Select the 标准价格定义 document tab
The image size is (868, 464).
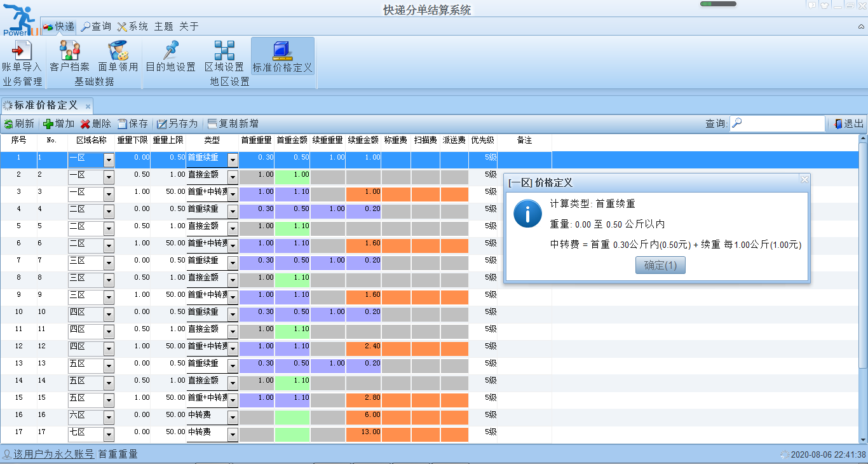pyautogui.click(x=46, y=106)
